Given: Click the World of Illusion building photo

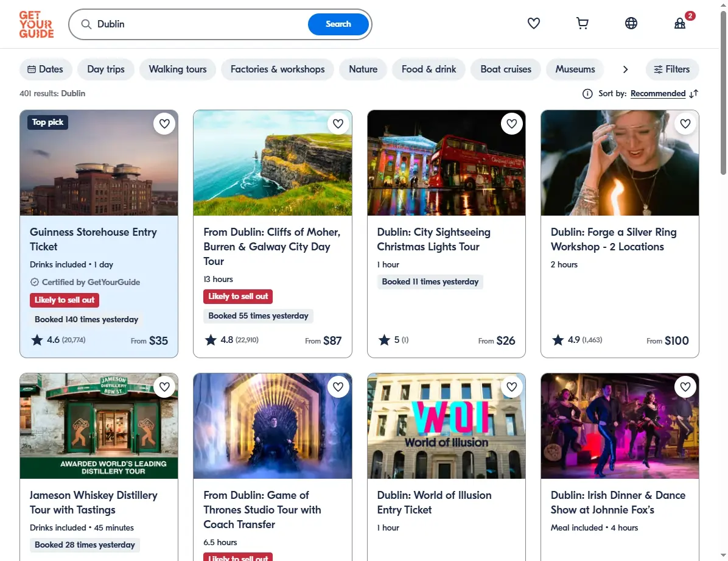Looking at the screenshot, I should click(446, 426).
